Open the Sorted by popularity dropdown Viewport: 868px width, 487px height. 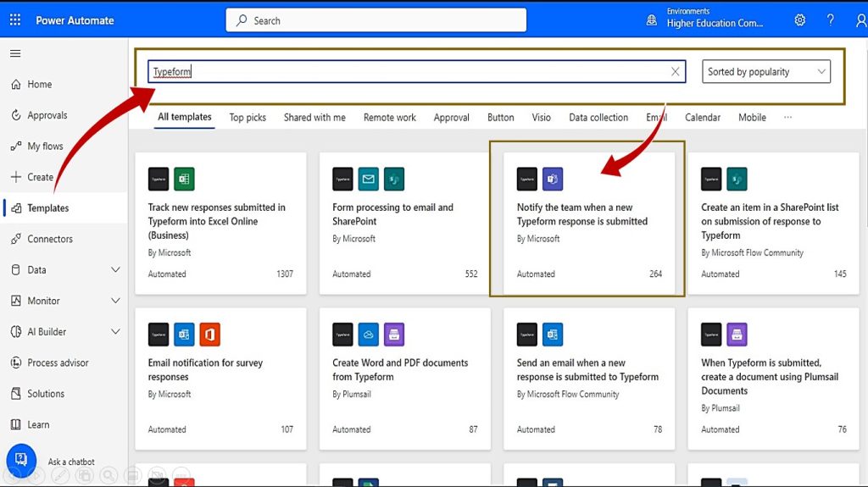pyautogui.click(x=766, y=71)
